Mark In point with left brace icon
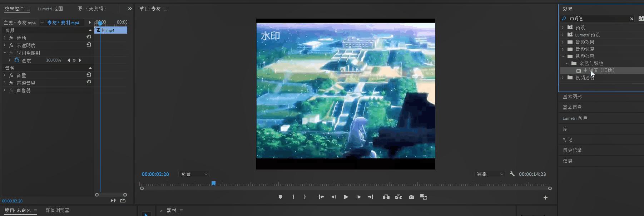 (x=293, y=197)
